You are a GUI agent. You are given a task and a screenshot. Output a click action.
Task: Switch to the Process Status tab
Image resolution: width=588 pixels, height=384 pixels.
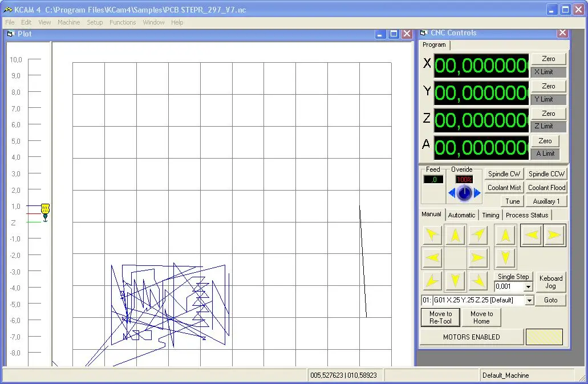(527, 215)
